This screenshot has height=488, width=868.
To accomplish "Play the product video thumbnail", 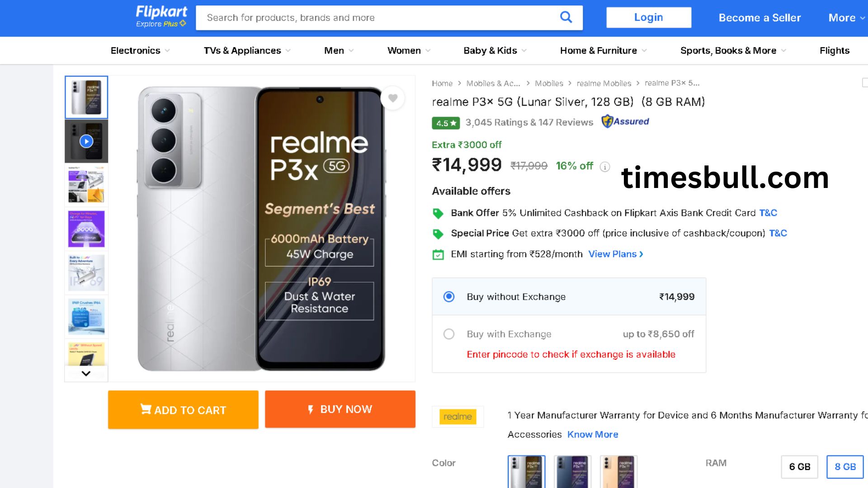I will point(86,141).
